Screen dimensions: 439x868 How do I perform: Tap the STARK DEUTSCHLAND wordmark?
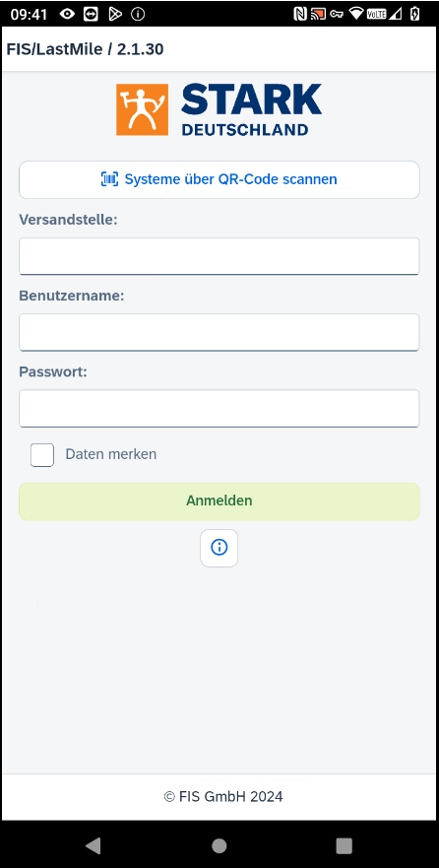[x=252, y=109]
